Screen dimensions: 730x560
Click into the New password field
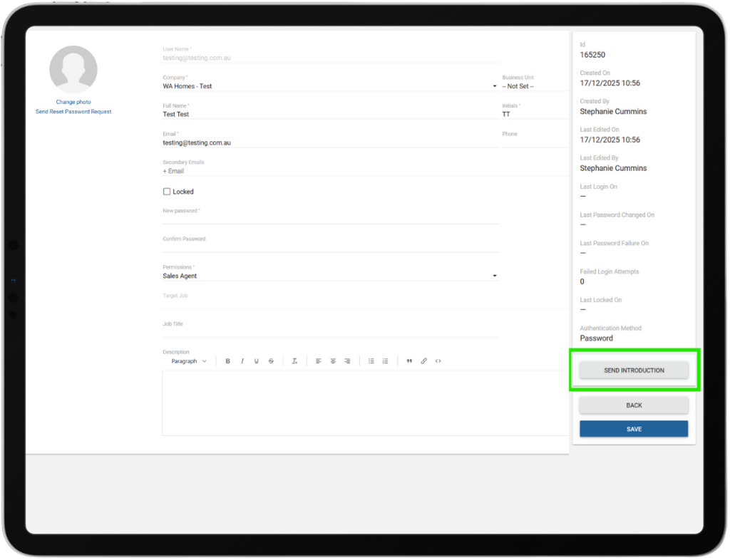[331, 219]
